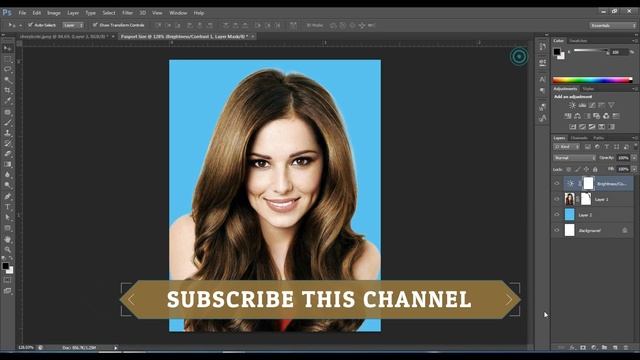Click the color spectrum ramp bar

(x=593, y=80)
